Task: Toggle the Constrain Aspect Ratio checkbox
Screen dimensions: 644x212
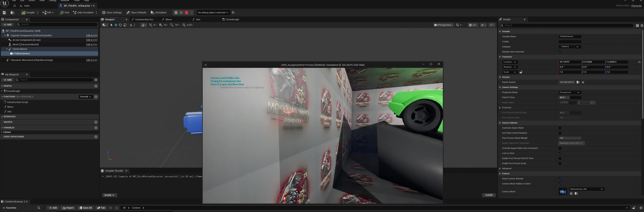Action: click(560, 128)
